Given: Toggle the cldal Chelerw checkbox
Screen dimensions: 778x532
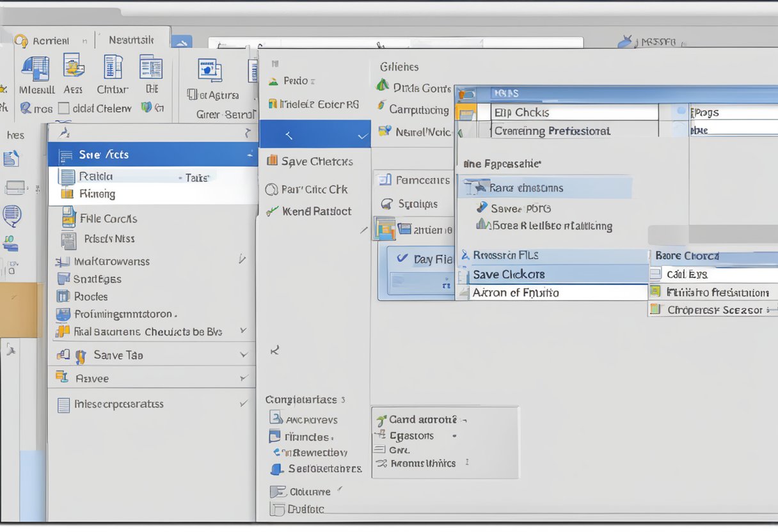Looking at the screenshot, I should pos(63,109).
